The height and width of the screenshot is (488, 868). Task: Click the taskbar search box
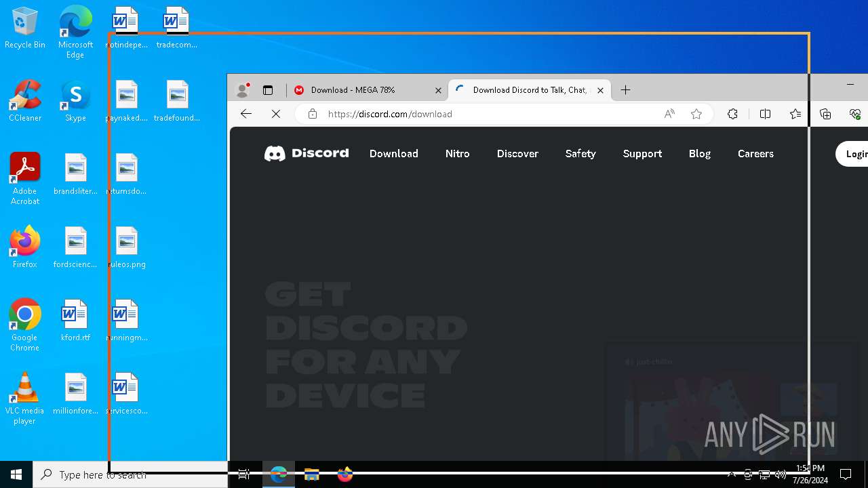(x=130, y=474)
